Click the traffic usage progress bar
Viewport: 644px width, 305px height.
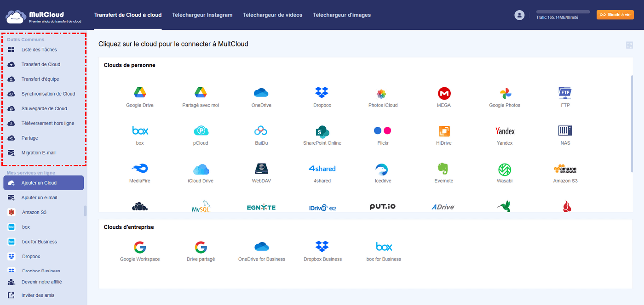[563, 11]
